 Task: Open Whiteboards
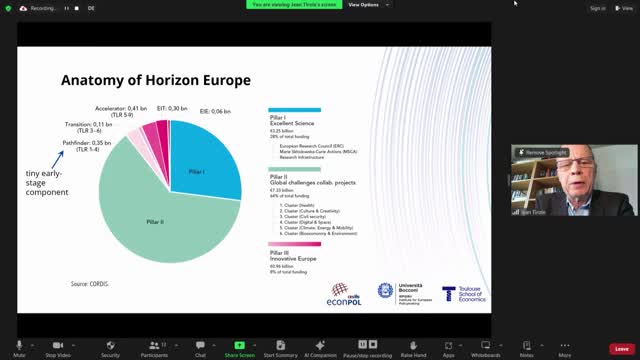(x=485, y=348)
